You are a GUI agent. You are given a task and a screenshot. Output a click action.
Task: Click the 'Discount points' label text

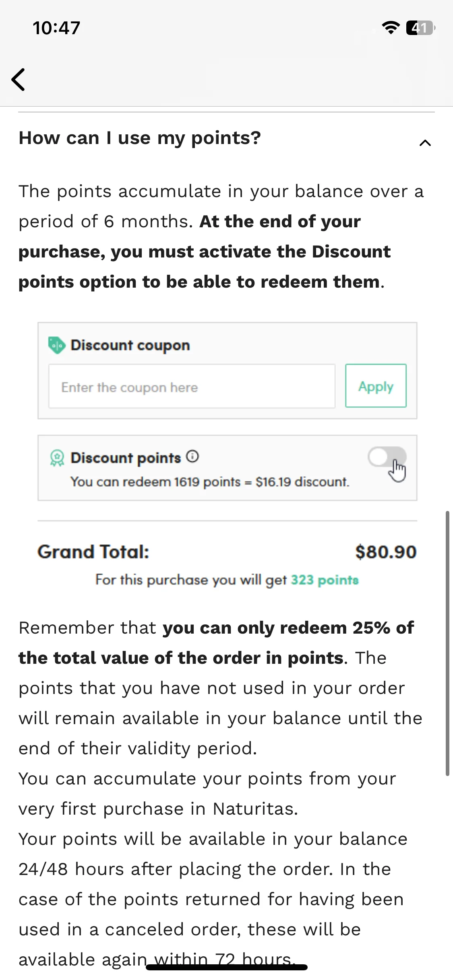pos(126,458)
